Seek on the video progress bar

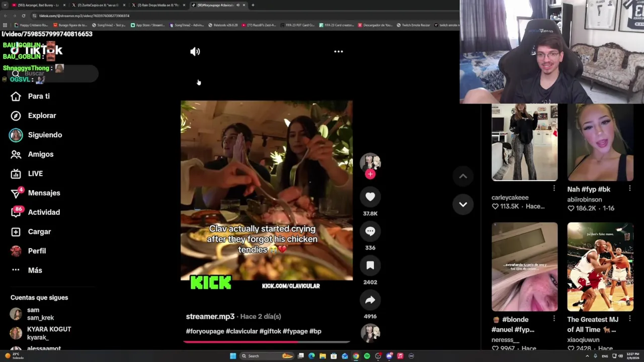(x=267, y=342)
